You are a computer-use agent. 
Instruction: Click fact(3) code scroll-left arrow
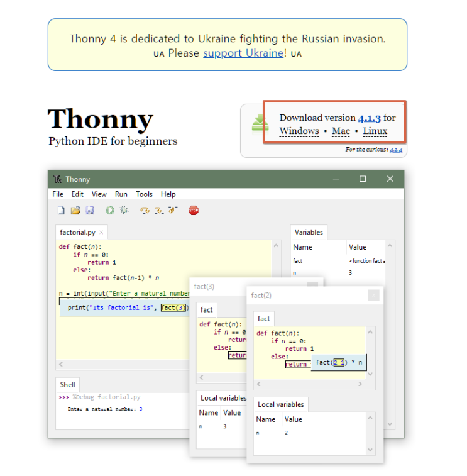point(202,377)
